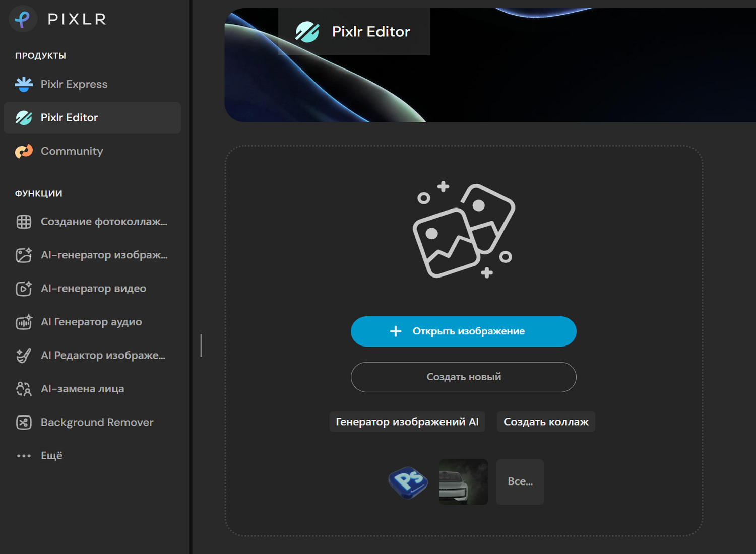This screenshot has height=554, width=756.
Task: Open Создание фотоколлажа feature
Action: (92, 222)
